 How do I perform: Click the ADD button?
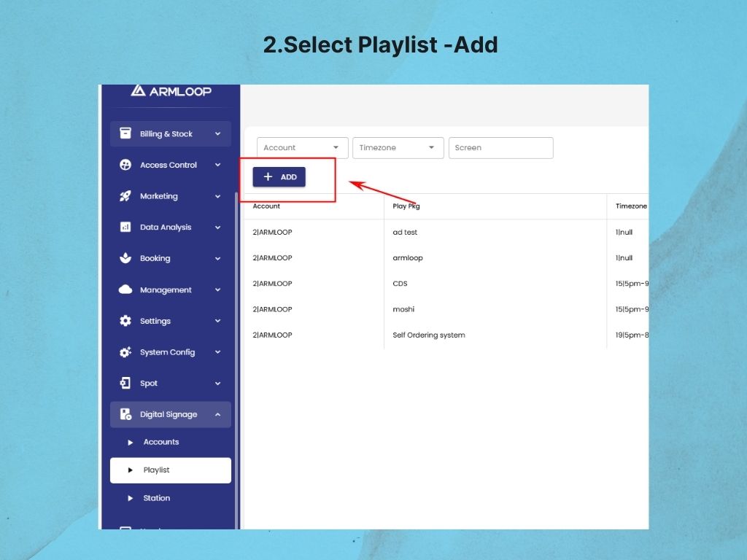pyautogui.click(x=279, y=176)
